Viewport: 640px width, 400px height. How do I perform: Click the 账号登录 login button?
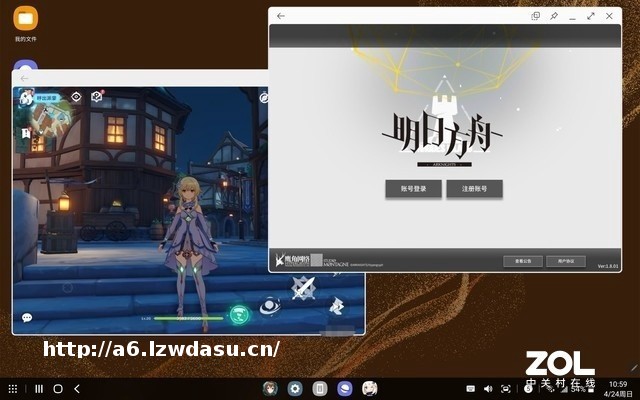point(413,189)
